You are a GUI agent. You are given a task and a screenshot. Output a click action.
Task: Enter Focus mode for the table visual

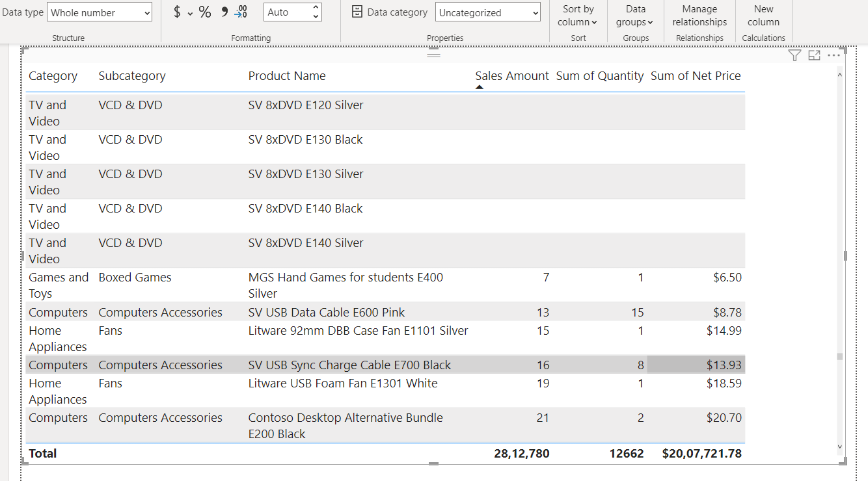pyautogui.click(x=814, y=55)
